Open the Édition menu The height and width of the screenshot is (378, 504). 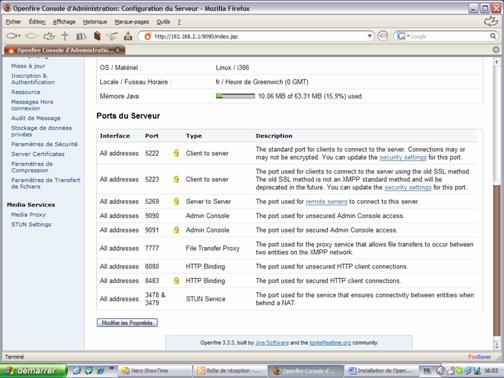click(x=37, y=22)
